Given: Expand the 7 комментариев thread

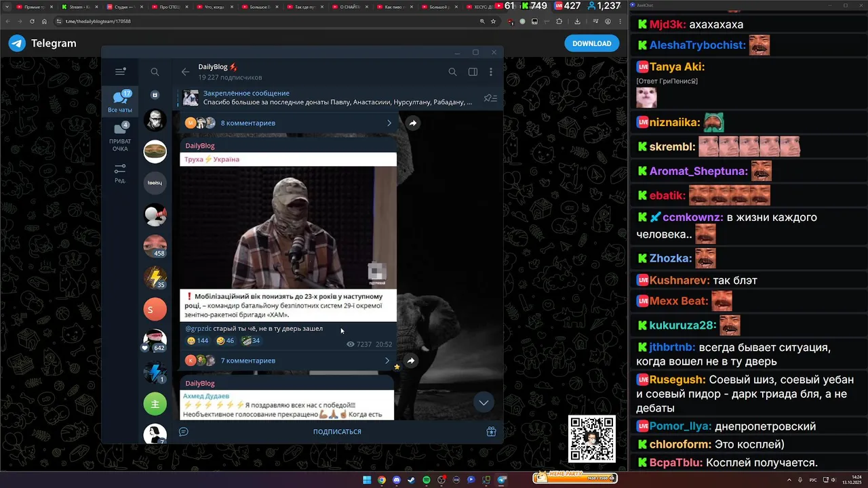Looking at the screenshot, I should tap(288, 361).
